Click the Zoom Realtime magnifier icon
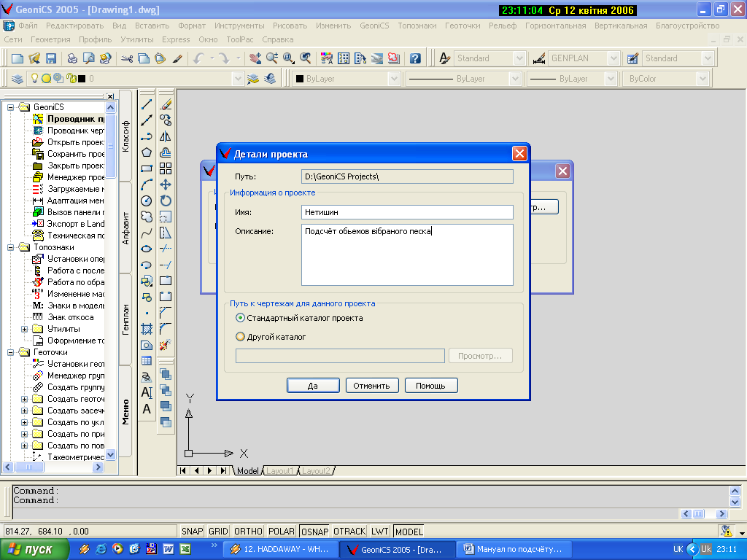Viewport: 747px width, 560px height. click(272, 58)
